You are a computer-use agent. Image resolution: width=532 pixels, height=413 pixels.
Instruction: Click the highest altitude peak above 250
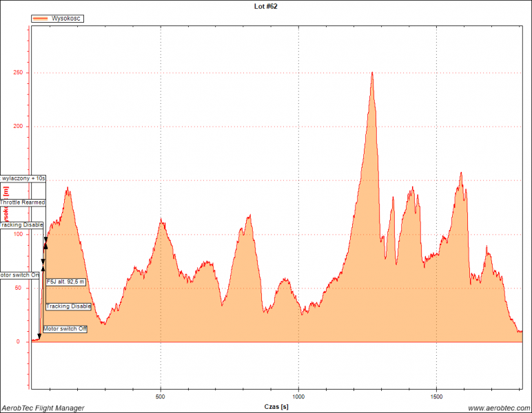click(372, 73)
